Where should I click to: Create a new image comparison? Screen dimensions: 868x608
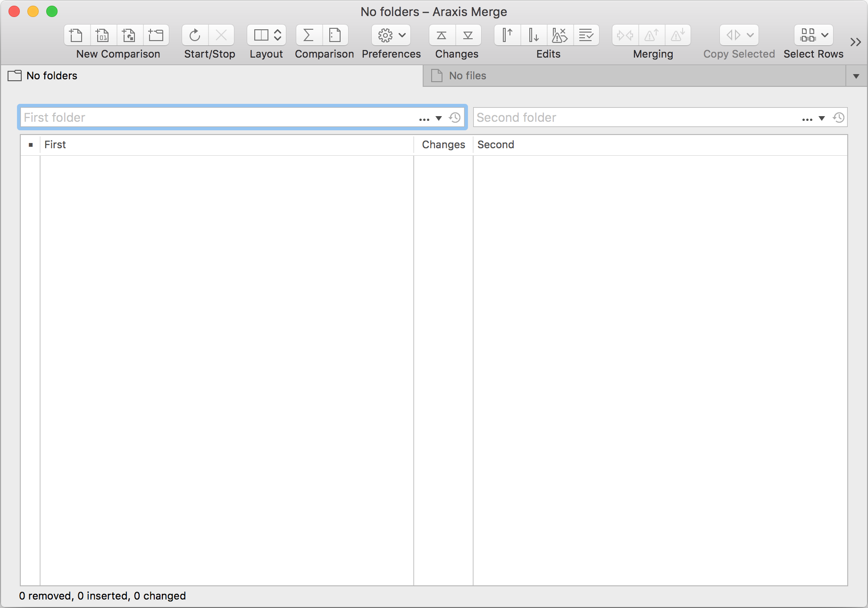(x=129, y=35)
